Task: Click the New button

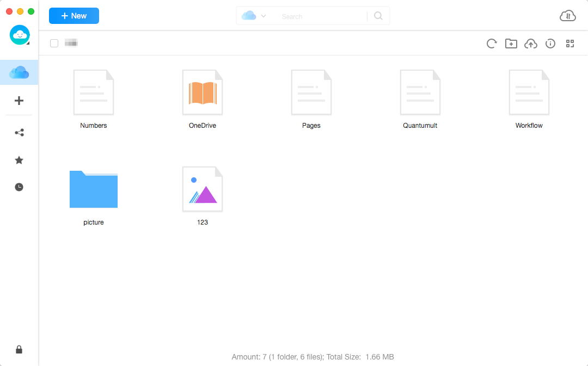Action: pyautogui.click(x=74, y=16)
